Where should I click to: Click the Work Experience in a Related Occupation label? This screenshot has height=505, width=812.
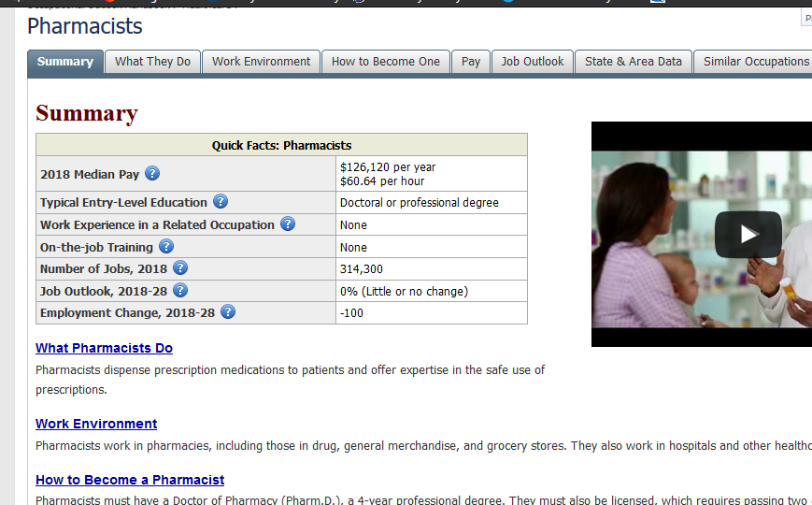157,225
